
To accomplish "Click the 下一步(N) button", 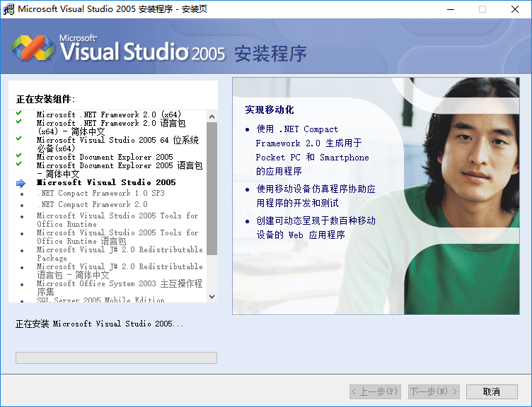I will point(434,391).
